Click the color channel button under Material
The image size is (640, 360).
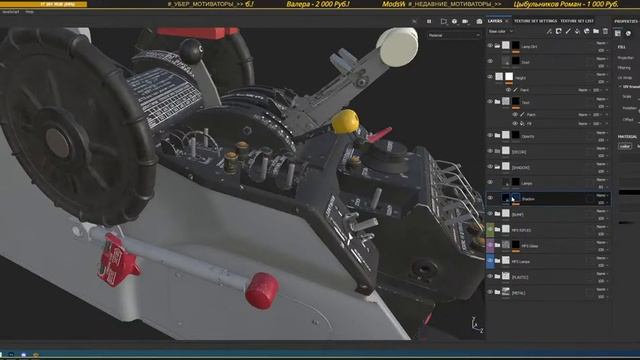[x=625, y=146]
